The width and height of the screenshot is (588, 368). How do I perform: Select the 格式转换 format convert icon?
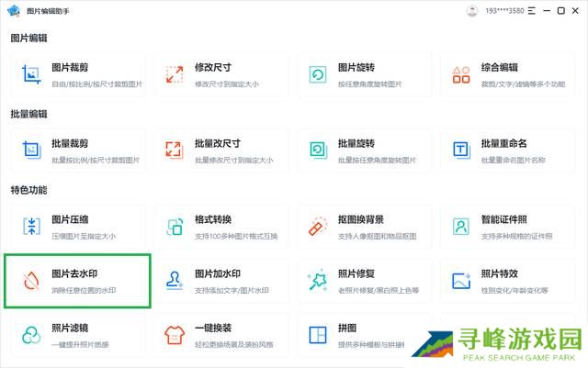[174, 226]
